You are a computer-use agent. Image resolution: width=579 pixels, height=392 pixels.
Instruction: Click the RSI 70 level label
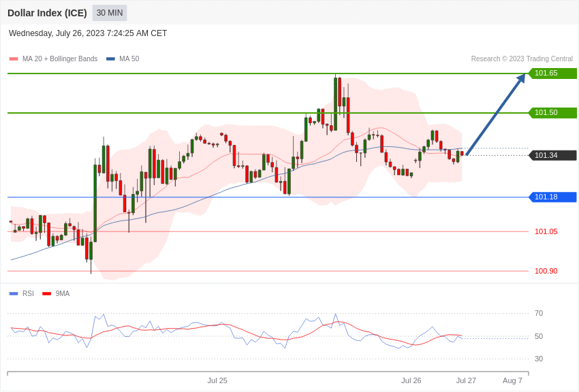(539, 314)
